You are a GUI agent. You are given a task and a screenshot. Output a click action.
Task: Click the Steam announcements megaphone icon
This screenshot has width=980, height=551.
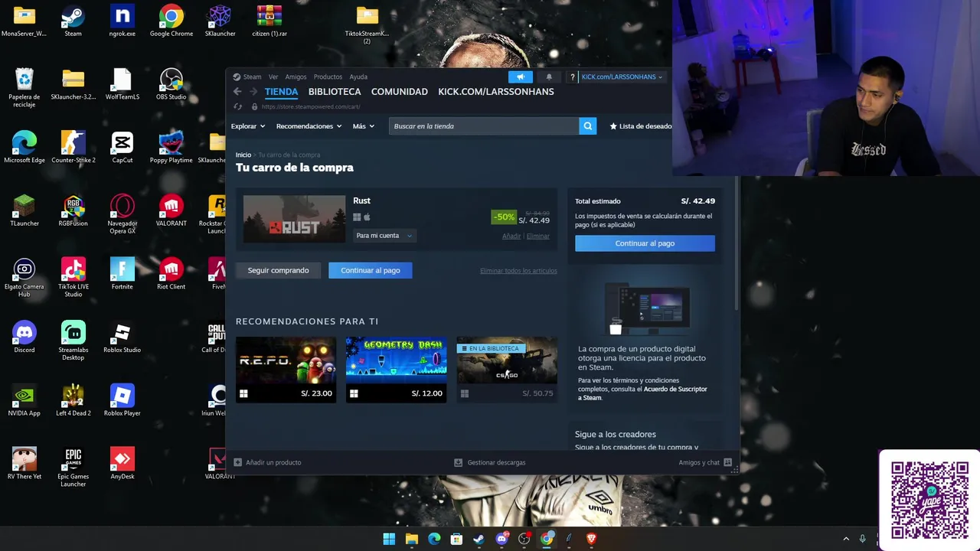[x=521, y=77]
